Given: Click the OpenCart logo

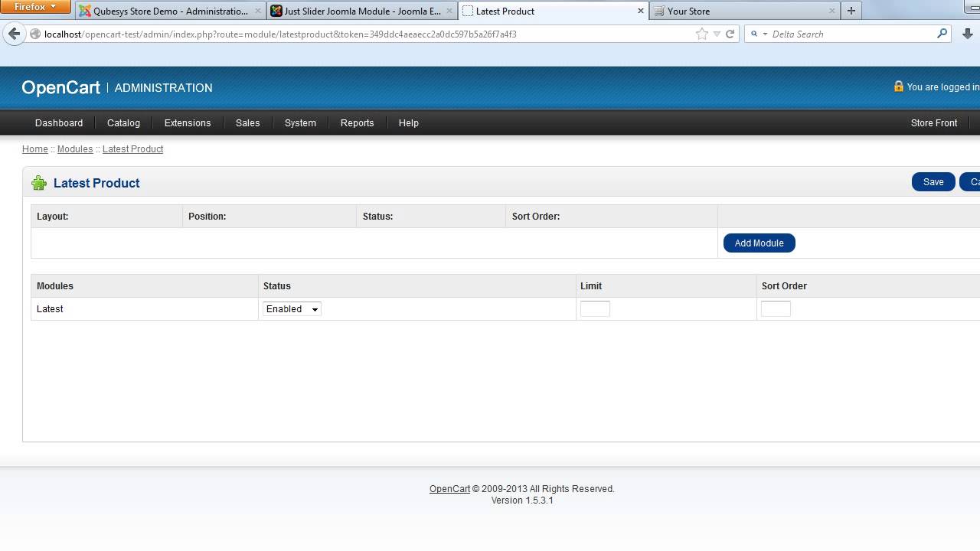Looking at the screenshot, I should click(61, 87).
